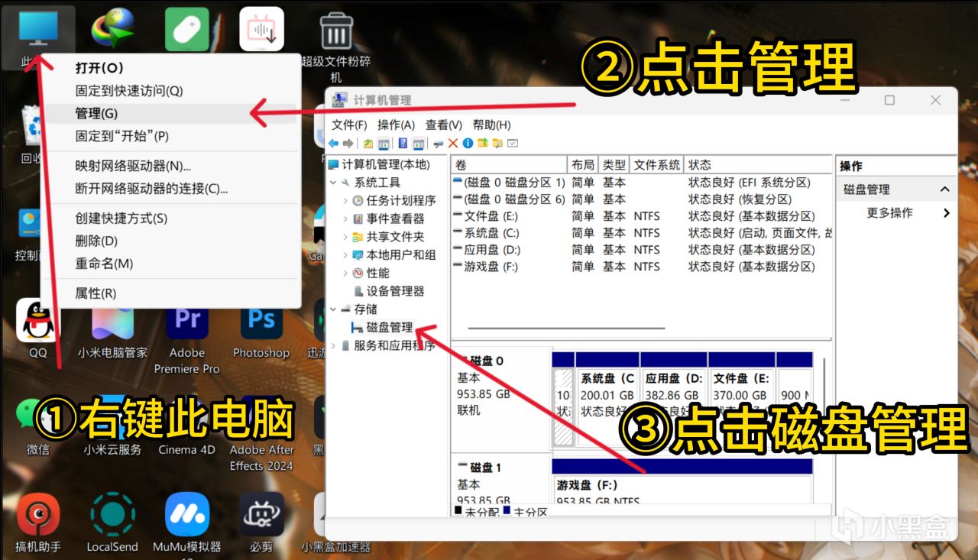
Task: Select the 文件盘 (E:) volume row
Action: point(642,216)
